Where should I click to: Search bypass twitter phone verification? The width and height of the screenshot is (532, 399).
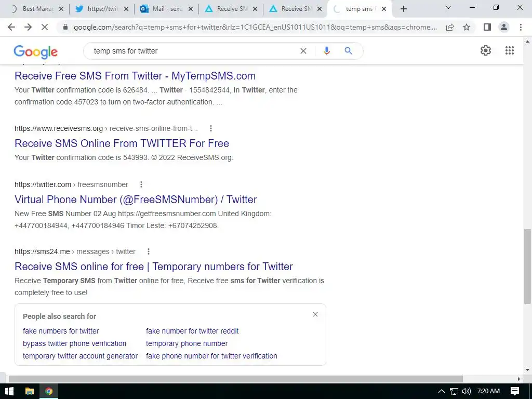74,343
